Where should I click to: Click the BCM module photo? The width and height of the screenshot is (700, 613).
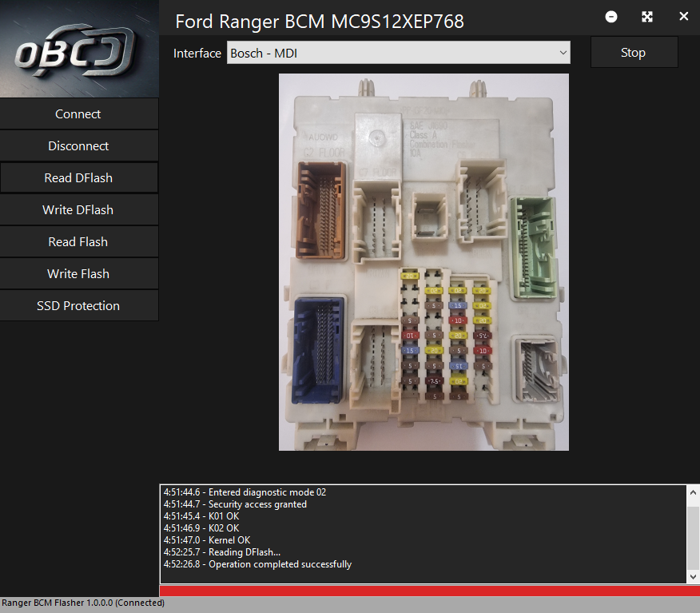[424, 262]
